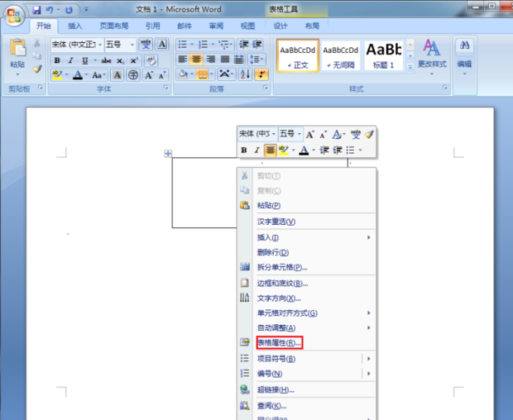Image resolution: width=513 pixels, height=420 pixels.
Task: Click the character border A icon
Action: pyautogui.click(x=162, y=44)
